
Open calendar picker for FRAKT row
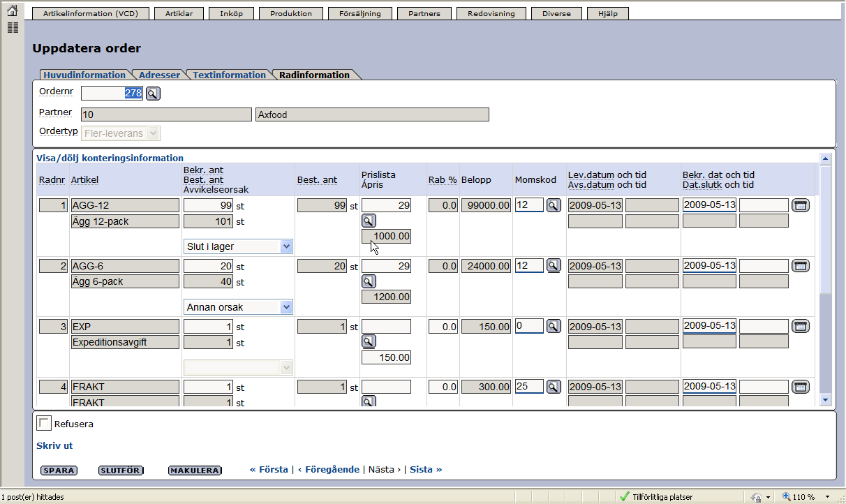tap(801, 386)
